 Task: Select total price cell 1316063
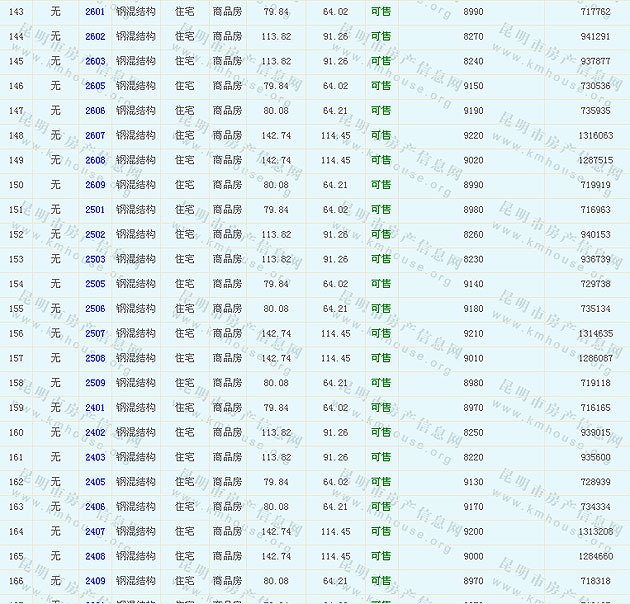[595, 136]
